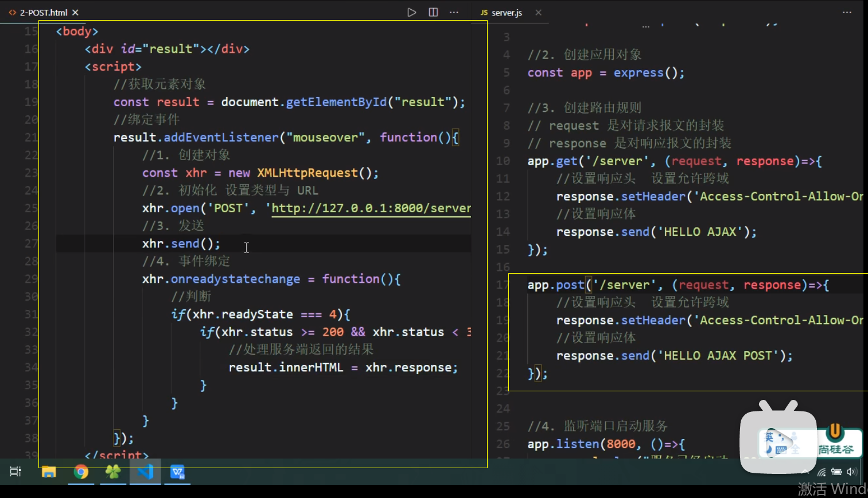Show hidden system tray icons

(x=805, y=472)
